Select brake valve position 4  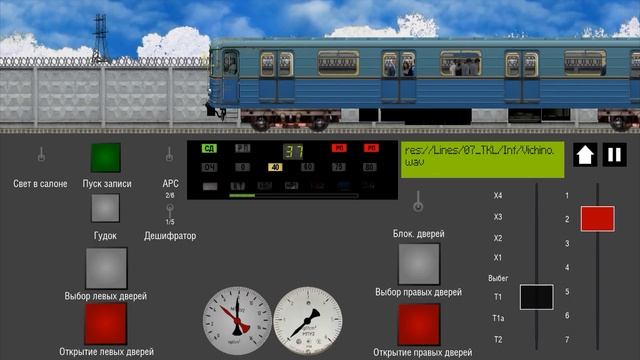point(567,268)
